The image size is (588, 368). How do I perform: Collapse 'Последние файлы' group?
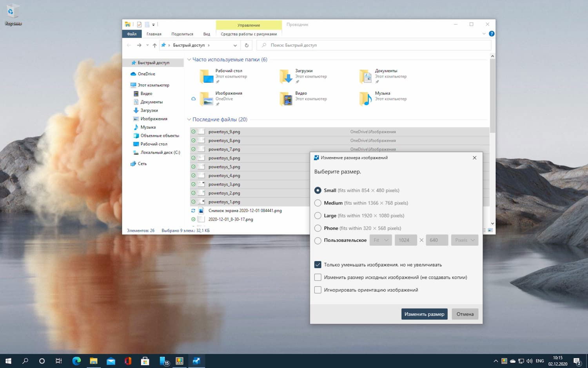pyautogui.click(x=189, y=119)
